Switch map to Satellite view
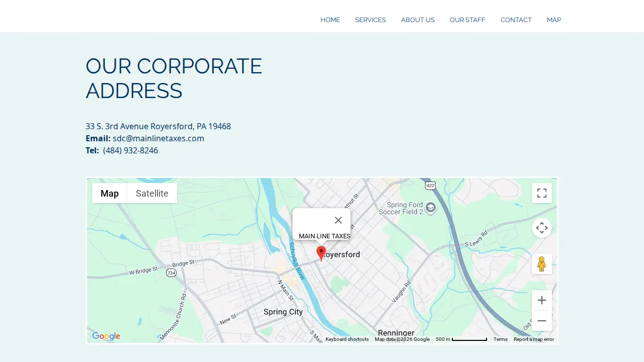644x362 pixels. coord(152,193)
